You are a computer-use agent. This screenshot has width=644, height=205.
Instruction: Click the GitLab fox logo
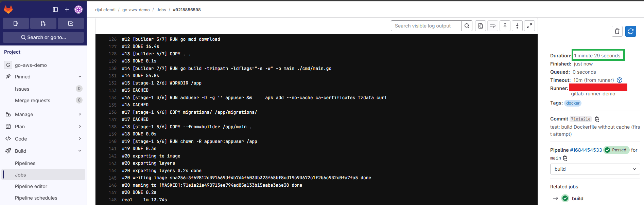8,10
